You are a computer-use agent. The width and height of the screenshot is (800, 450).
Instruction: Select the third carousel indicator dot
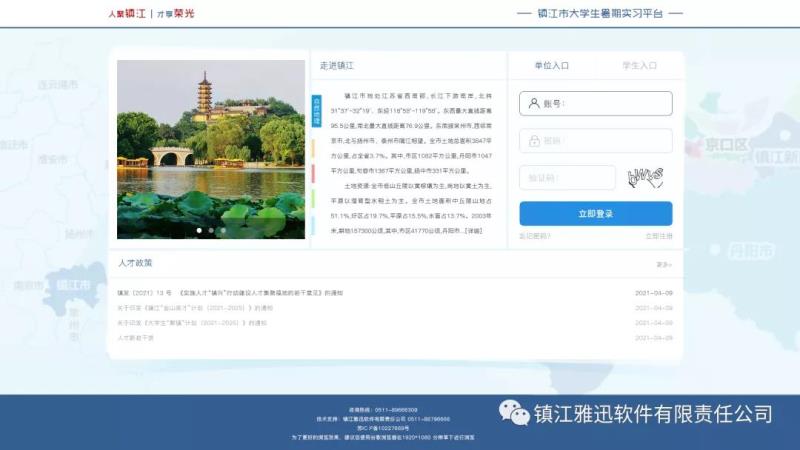tap(223, 230)
